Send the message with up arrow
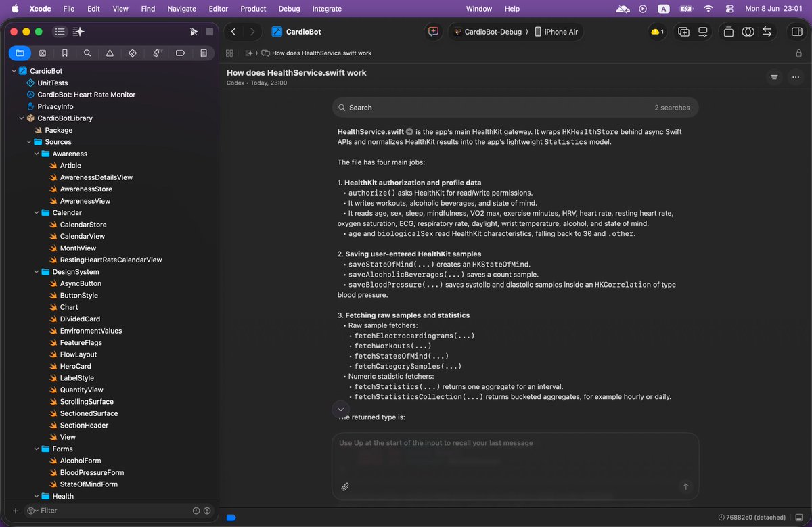Viewport: 812px width, 527px height. point(685,486)
